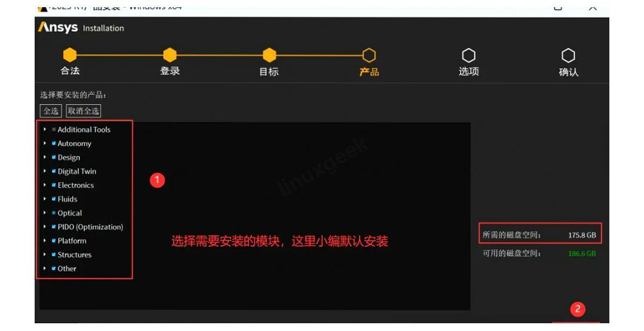The width and height of the screenshot is (644, 331).
Task: Expand the Additional Tools tree node
Action: click(45, 130)
